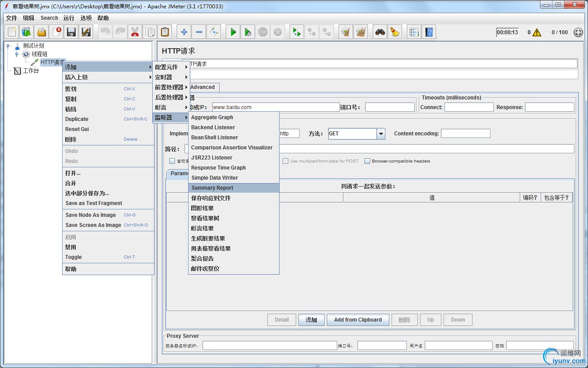588x368 pixels.
Task: Open the 选项 menu
Action: click(86, 18)
